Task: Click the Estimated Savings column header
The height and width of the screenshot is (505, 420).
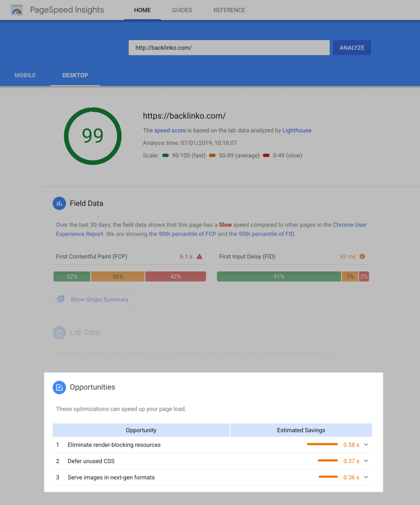Action: (x=301, y=430)
